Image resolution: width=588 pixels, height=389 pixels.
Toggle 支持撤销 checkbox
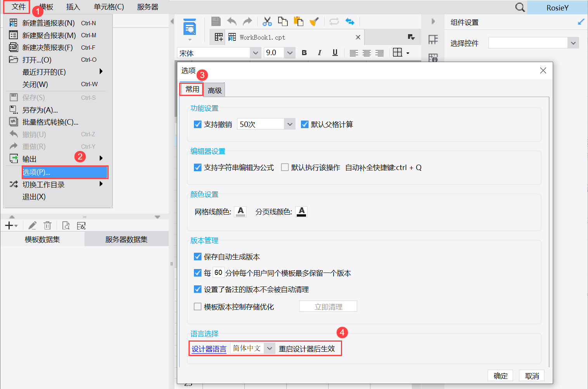coord(197,124)
